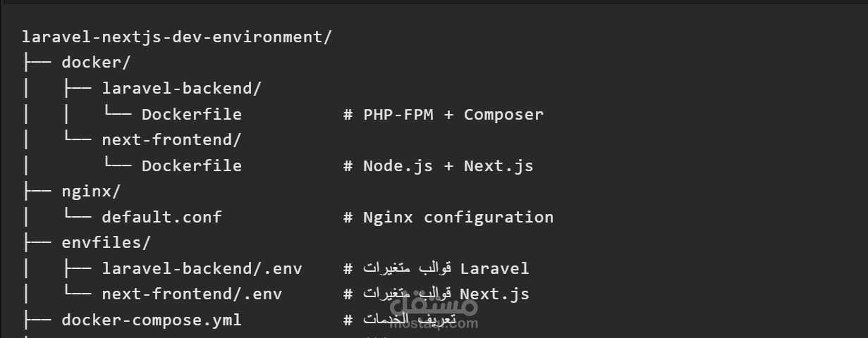Select the envfiles/ folder entry

pyautogui.click(x=106, y=242)
